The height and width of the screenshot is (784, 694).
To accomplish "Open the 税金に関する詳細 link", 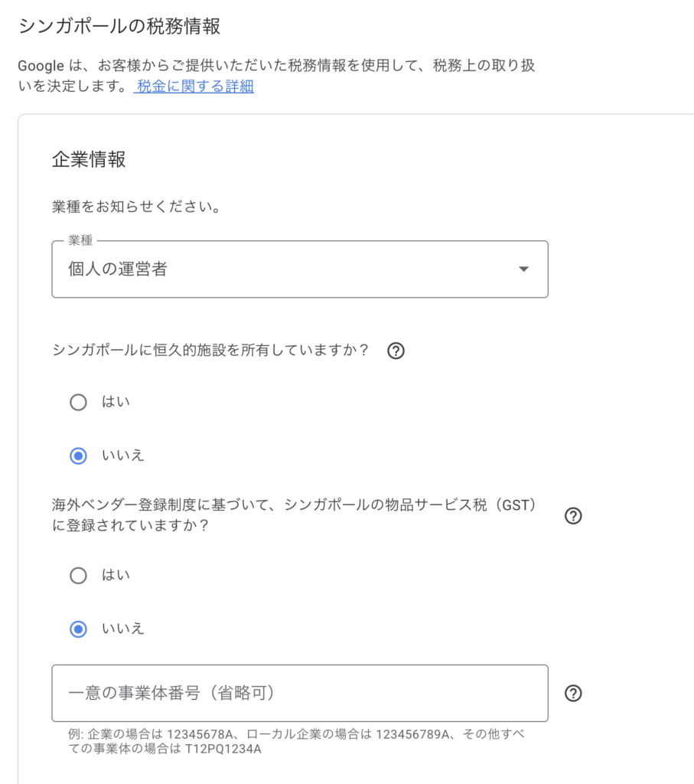I will [195, 87].
